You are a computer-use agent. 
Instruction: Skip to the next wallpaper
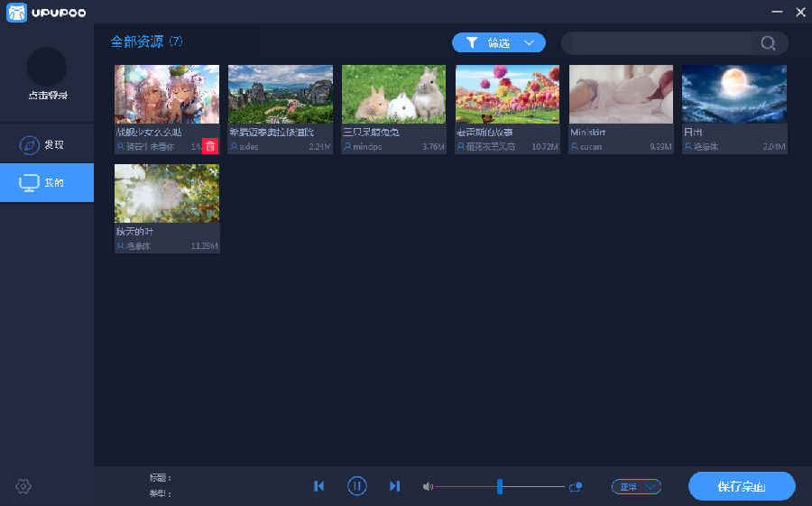[x=394, y=486]
